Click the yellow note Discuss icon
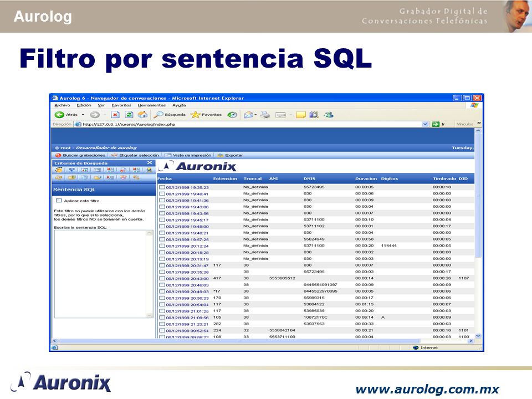 [x=300, y=115]
